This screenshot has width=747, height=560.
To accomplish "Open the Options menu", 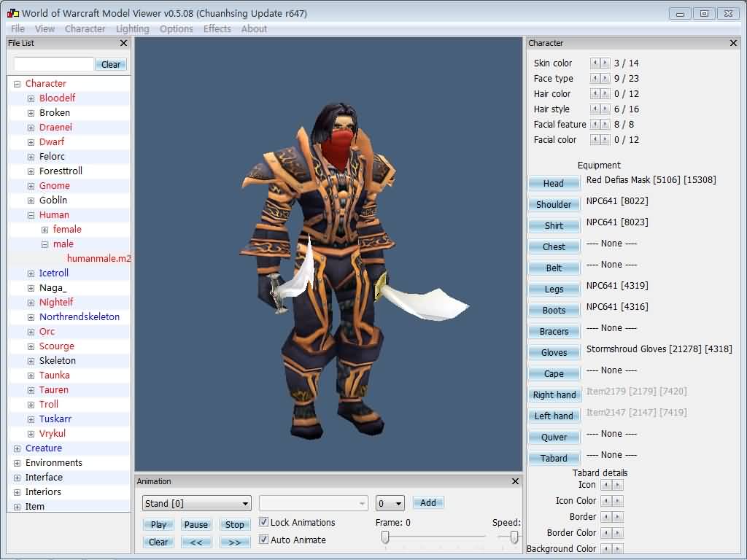I will [177, 28].
